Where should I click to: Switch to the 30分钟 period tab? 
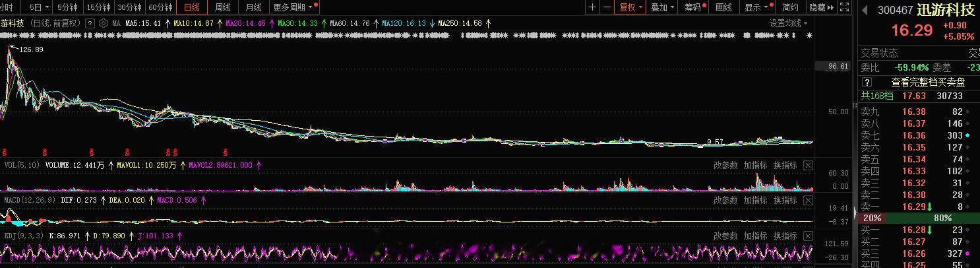[130, 7]
